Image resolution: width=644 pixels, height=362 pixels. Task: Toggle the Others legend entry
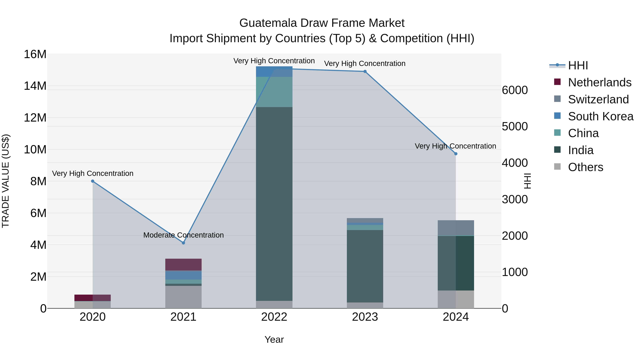(x=579, y=167)
